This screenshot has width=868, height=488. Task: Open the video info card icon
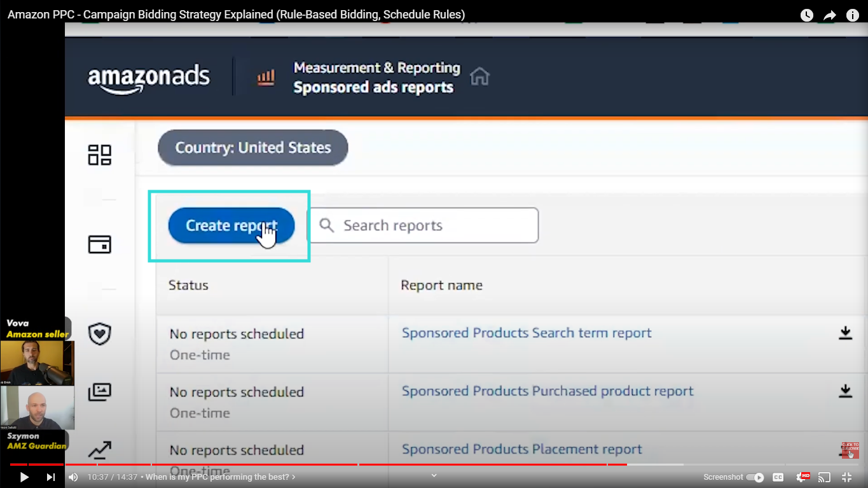coord(853,15)
